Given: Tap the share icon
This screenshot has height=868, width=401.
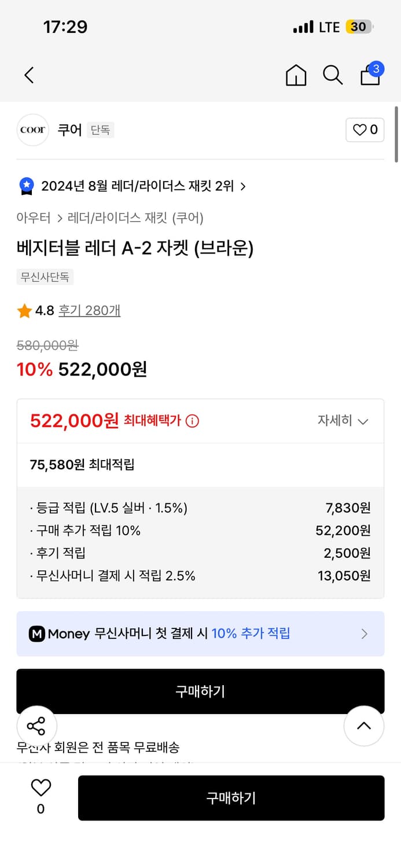Looking at the screenshot, I should point(36,726).
